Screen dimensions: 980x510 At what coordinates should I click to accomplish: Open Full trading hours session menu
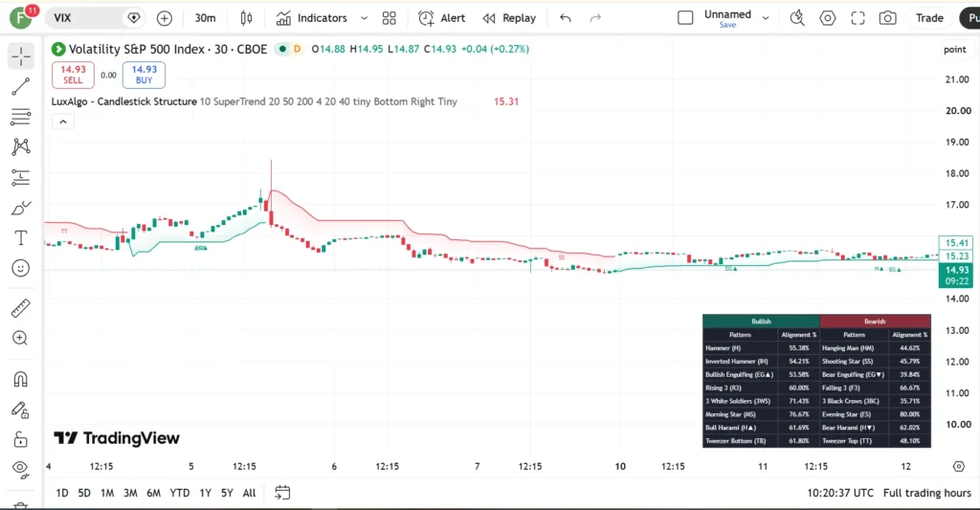926,493
